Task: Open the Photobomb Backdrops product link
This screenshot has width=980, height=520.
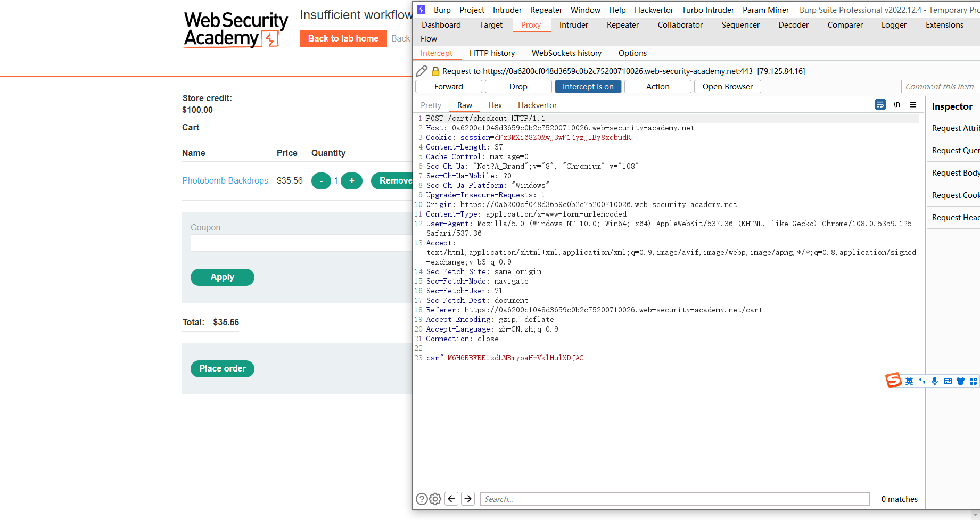Action: click(x=225, y=181)
